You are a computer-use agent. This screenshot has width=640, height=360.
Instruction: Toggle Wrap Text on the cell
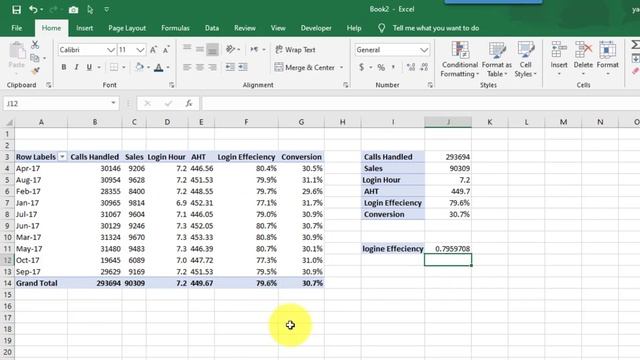(296, 50)
